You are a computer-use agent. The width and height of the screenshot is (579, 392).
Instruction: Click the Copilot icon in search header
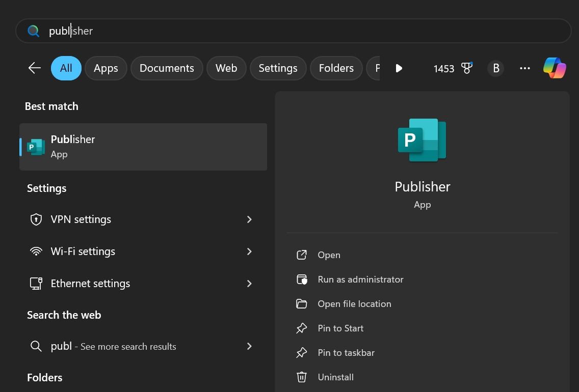click(555, 68)
